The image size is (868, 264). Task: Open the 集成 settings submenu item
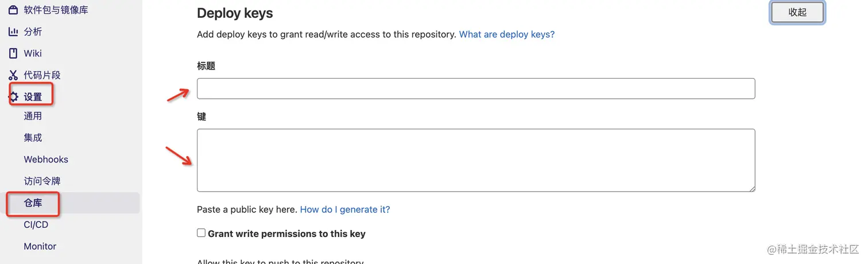33,138
